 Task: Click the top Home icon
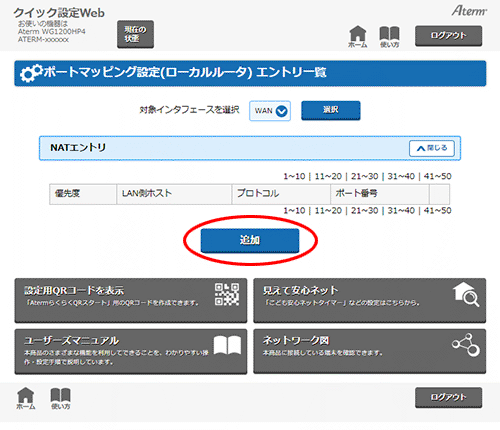[358, 37]
